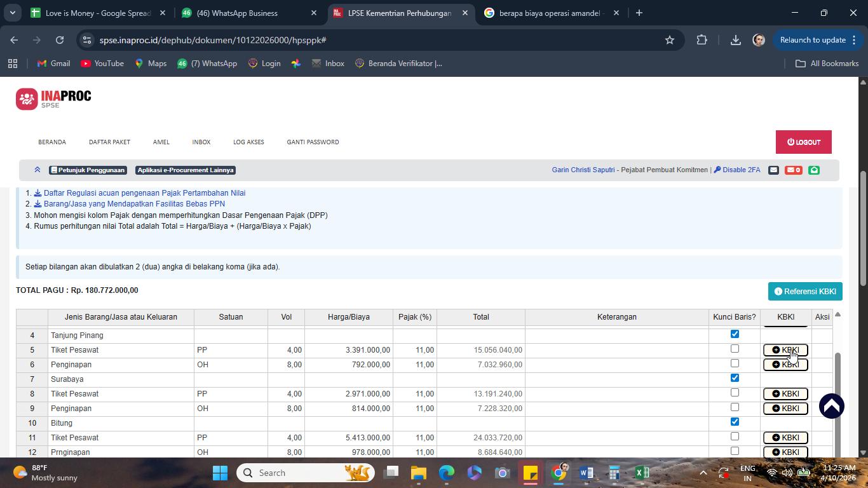This screenshot has width=868, height=488.
Task: Check Kunci Baris for row 6 Penginapan
Action: pyautogui.click(x=735, y=363)
